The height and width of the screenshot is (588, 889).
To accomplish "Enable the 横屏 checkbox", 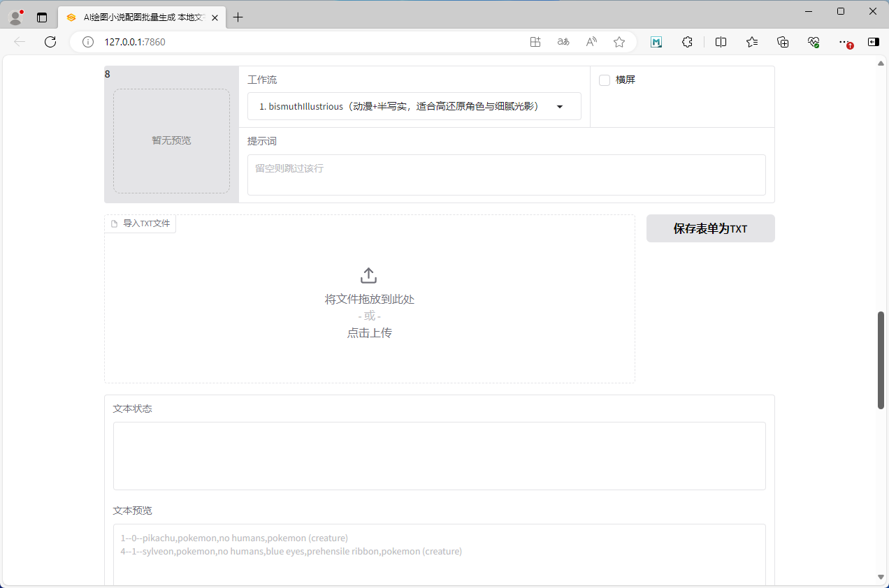I will point(605,80).
